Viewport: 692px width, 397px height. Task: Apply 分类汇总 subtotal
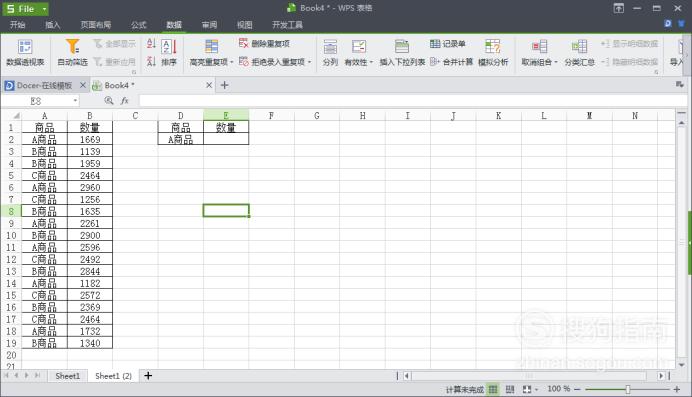tap(579, 53)
